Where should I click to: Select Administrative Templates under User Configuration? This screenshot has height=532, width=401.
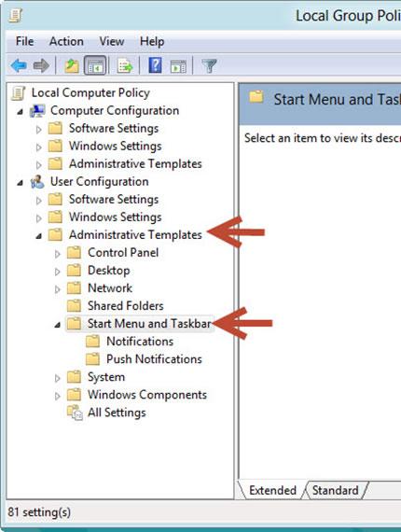click(x=135, y=235)
